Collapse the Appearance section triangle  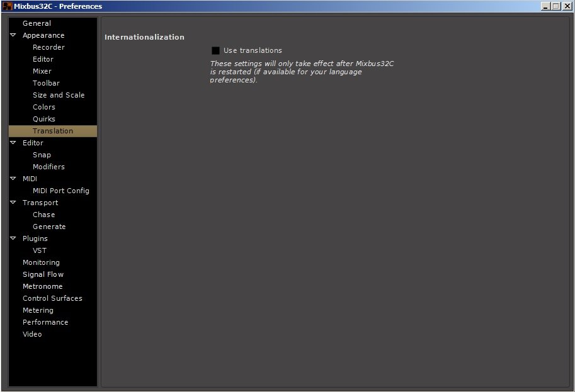(x=13, y=35)
